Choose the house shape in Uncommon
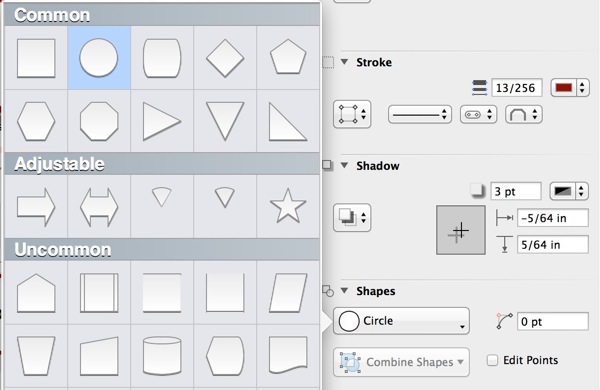Screen dimensions: 600x390 tap(36, 293)
